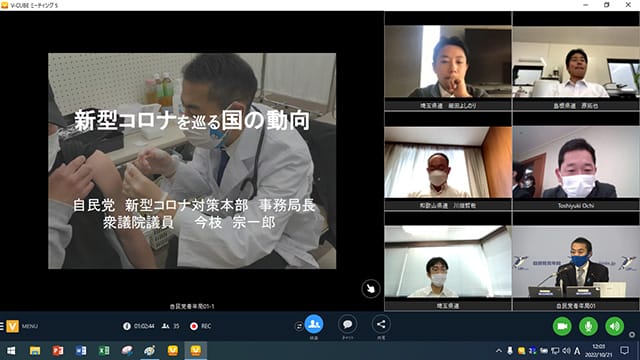This screenshot has height=360, width=640.
Task: Open the share button
Action: point(381,324)
